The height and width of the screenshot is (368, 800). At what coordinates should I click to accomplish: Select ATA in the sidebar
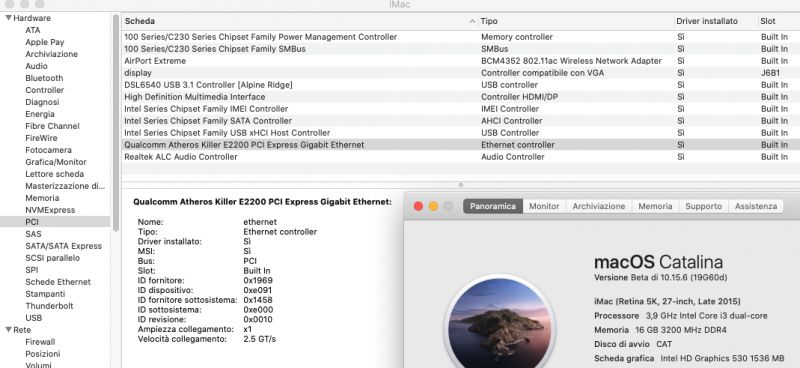[x=33, y=30]
